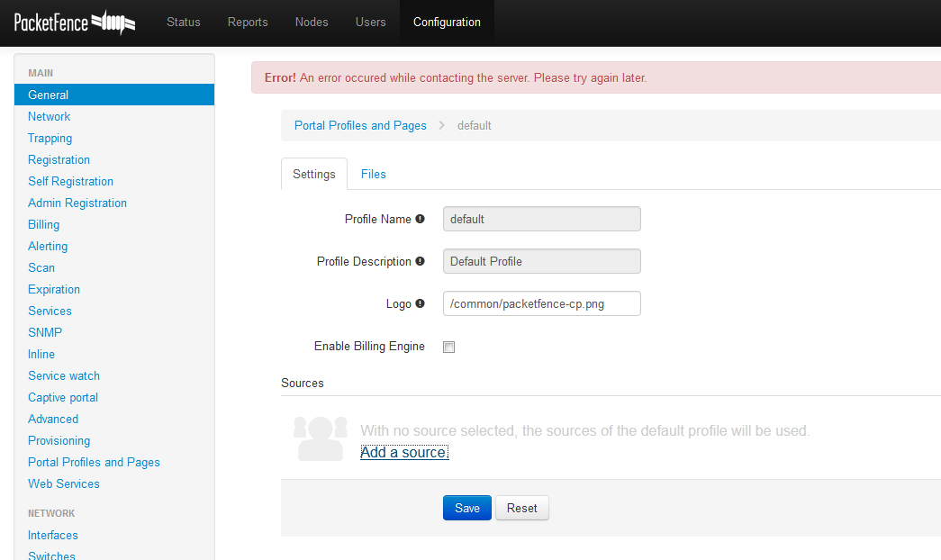Image resolution: width=941 pixels, height=560 pixels.
Task: Click the PacketFence logo
Action: point(75,23)
